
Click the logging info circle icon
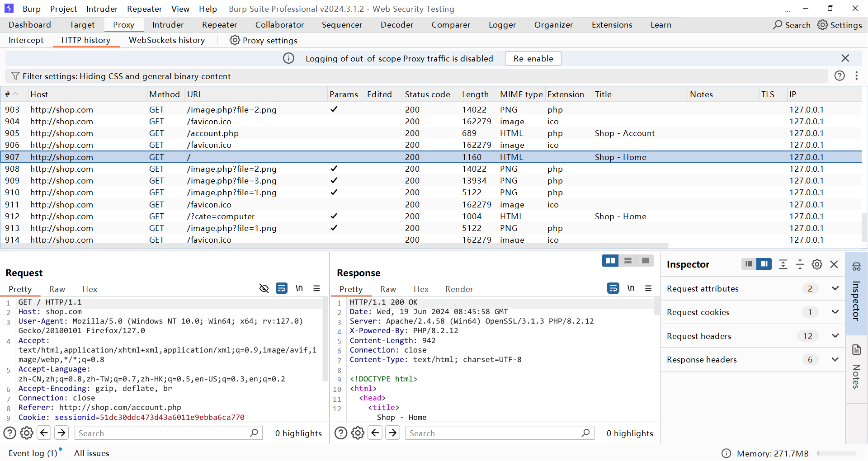(288, 58)
